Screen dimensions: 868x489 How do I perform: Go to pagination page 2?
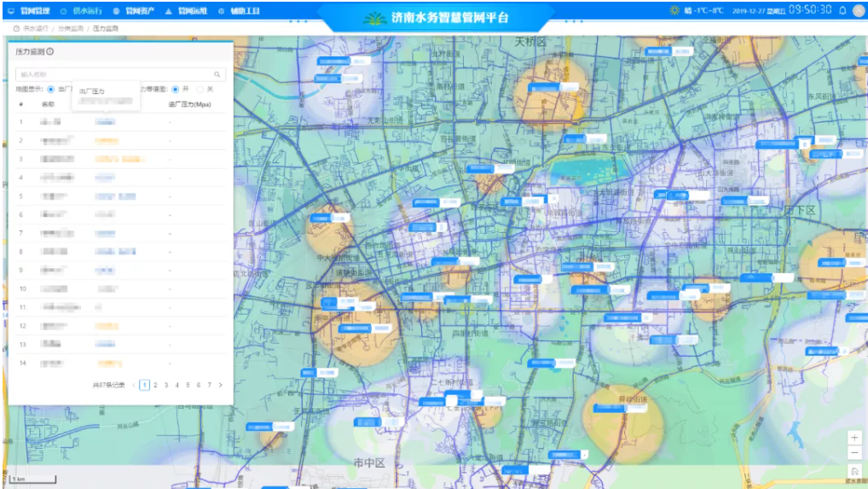155,385
